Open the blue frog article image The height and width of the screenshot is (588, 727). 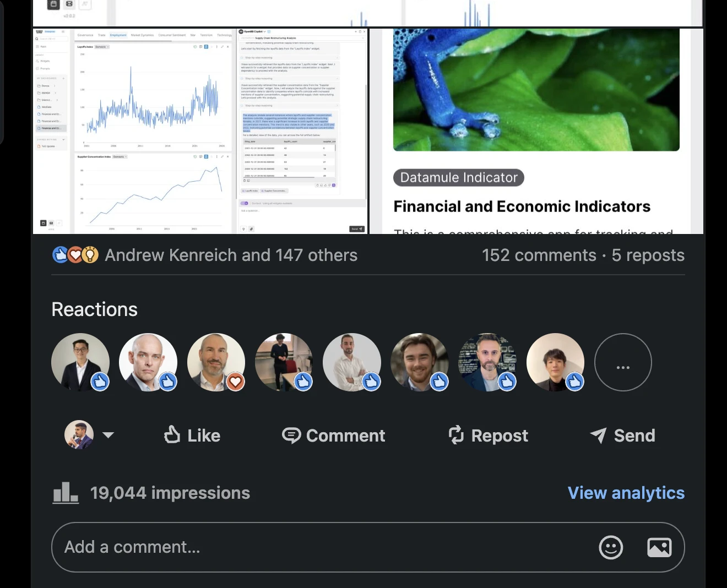tap(536, 90)
